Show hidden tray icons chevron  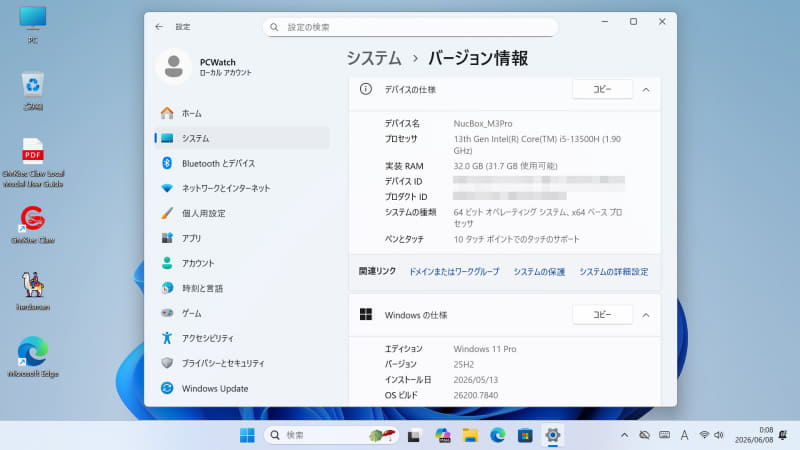click(624, 435)
